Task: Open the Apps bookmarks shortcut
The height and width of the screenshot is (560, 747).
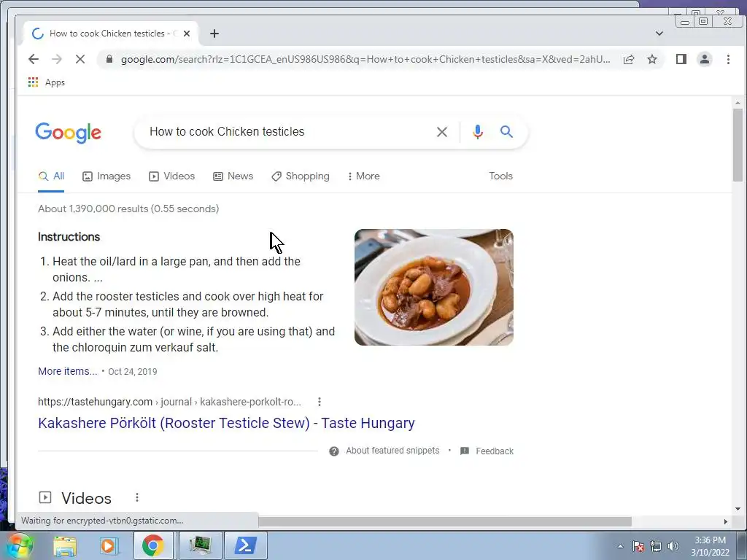Action: (46, 82)
